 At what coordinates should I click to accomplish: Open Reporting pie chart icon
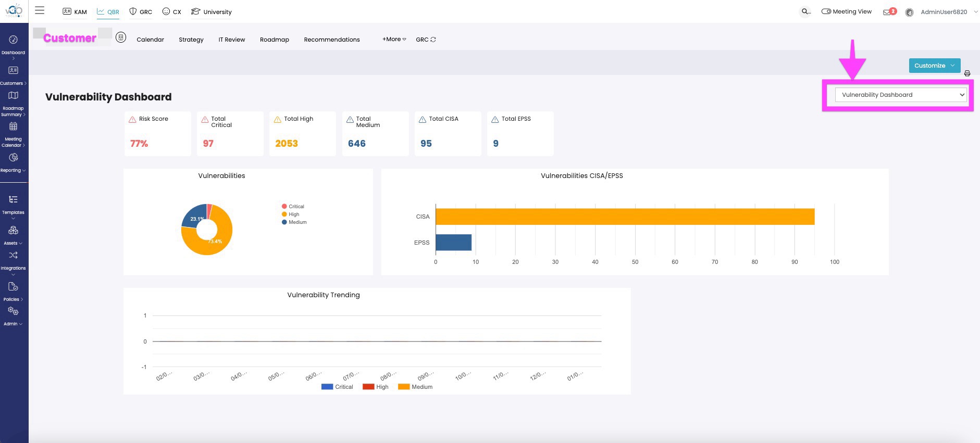[x=14, y=157]
